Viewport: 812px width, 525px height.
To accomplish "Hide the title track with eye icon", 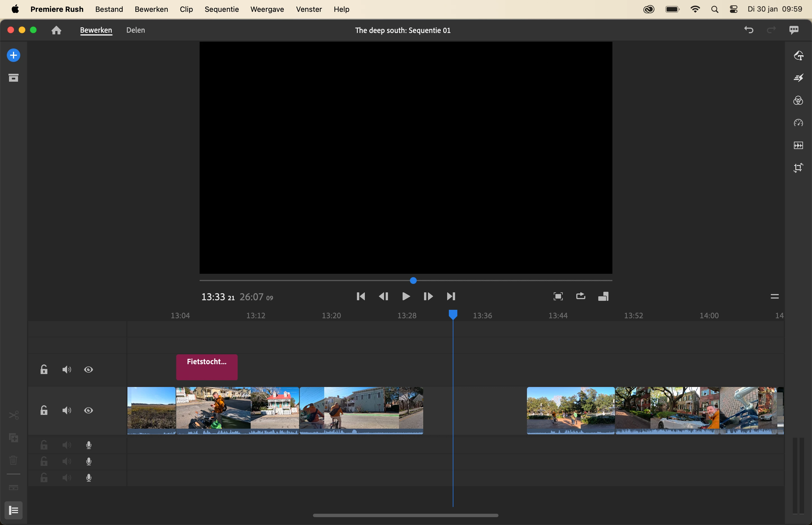I will coord(89,370).
